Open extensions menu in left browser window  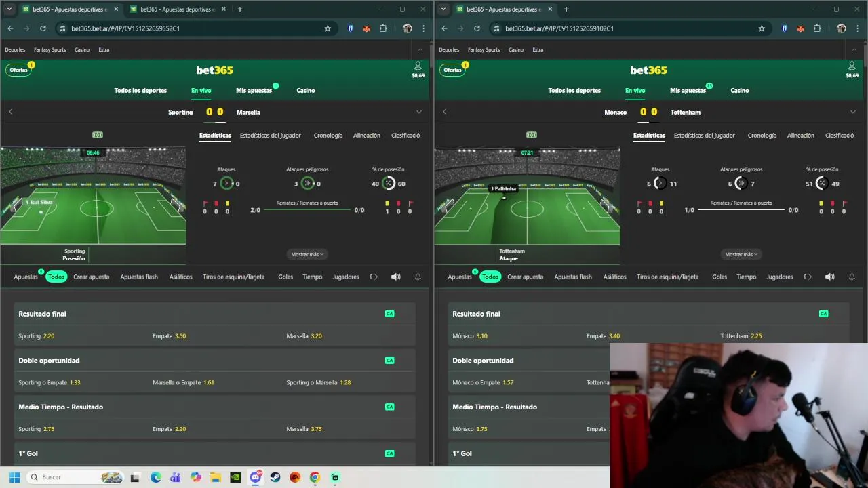[383, 28]
